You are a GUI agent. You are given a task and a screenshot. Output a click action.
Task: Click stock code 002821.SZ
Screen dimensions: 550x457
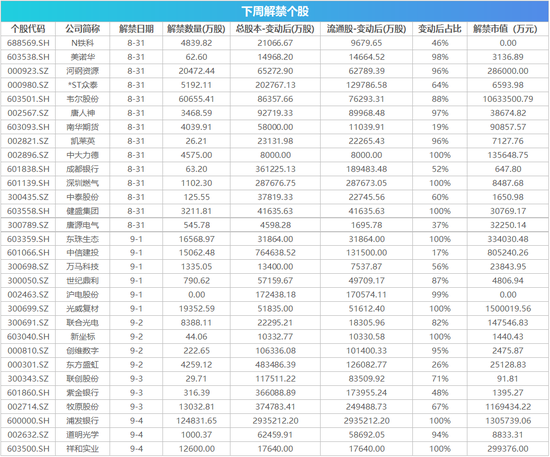click(x=28, y=141)
